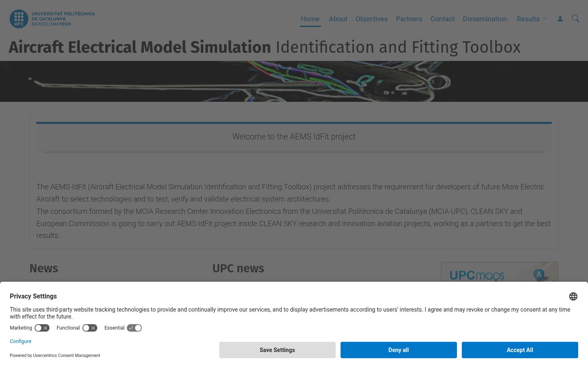This screenshot has height=368, width=588.
Task: Toggle the Marketing consent switch
Action: 42,328
